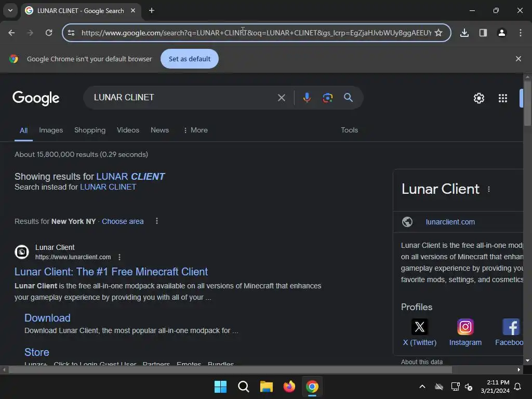
Task: Open the Google apps grid
Action: (503, 98)
